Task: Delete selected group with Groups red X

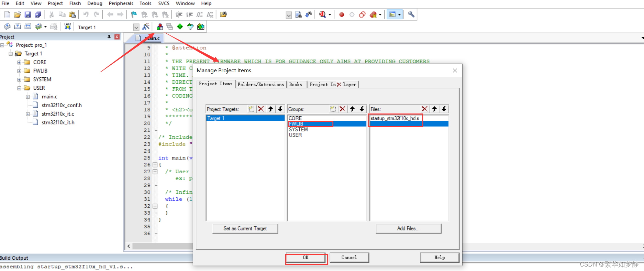Action: [343, 109]
